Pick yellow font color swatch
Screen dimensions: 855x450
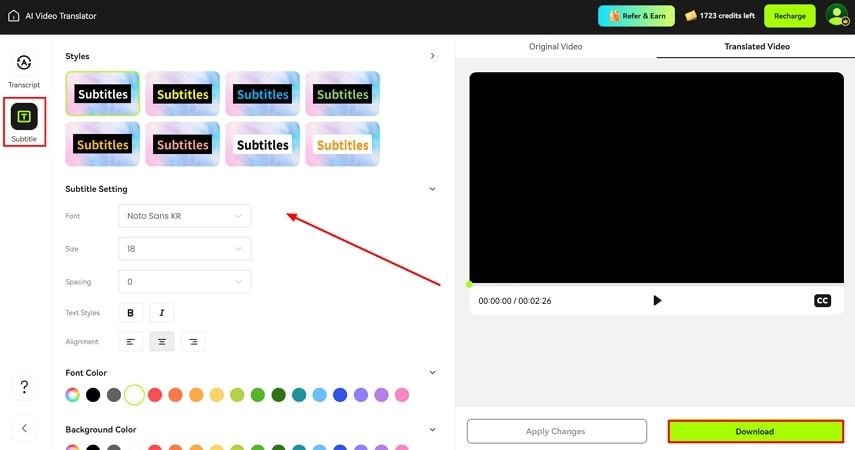click(216, 395)
